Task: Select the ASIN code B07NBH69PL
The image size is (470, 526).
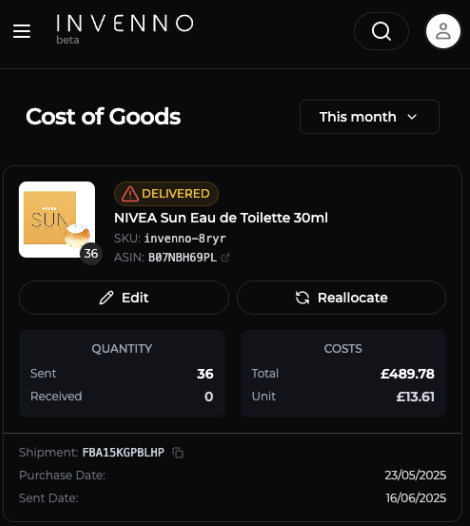Action: point(182,258)
